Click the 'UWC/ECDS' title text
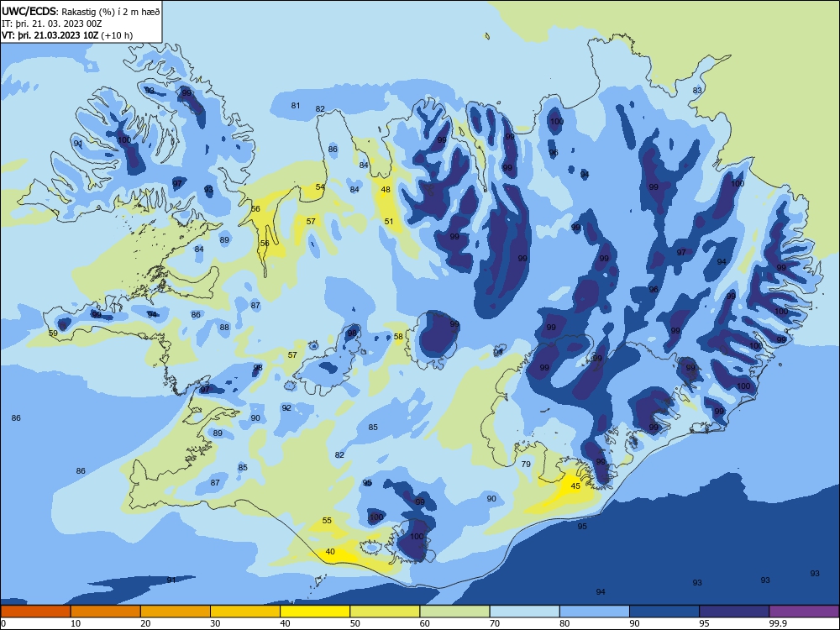 click(x=27, y=11)
